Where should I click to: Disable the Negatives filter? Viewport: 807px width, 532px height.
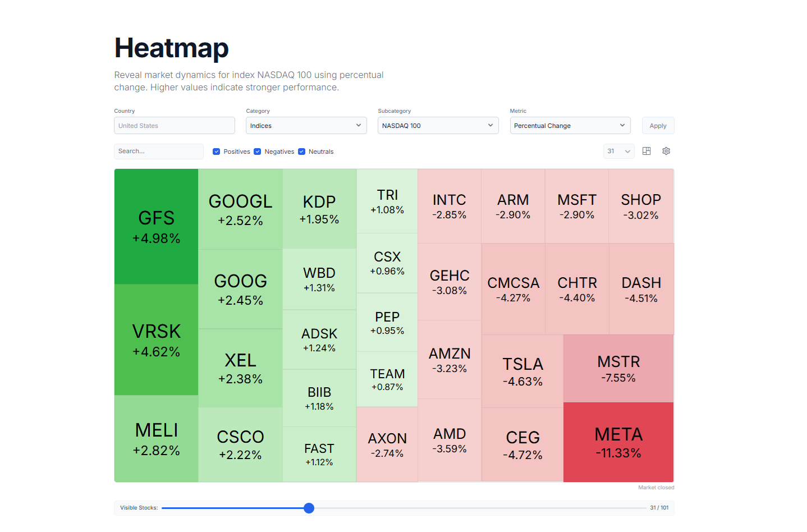click(257, 151)
